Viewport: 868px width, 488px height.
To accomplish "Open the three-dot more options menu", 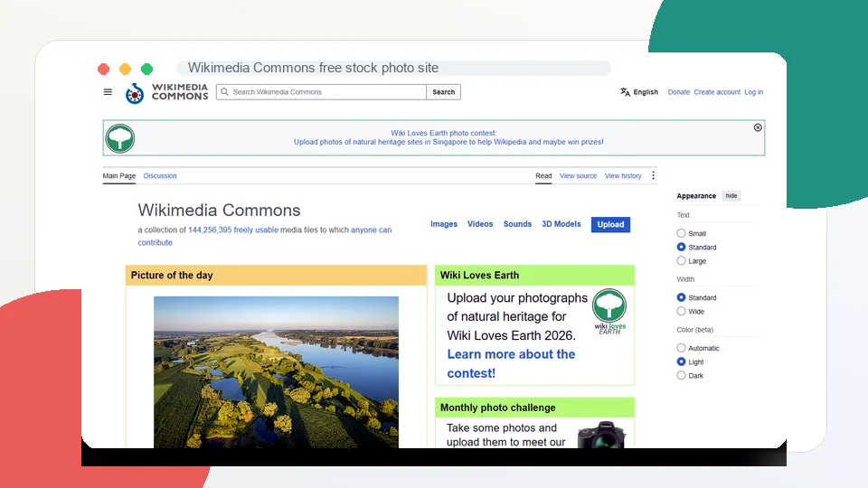I will click(653, 175).
